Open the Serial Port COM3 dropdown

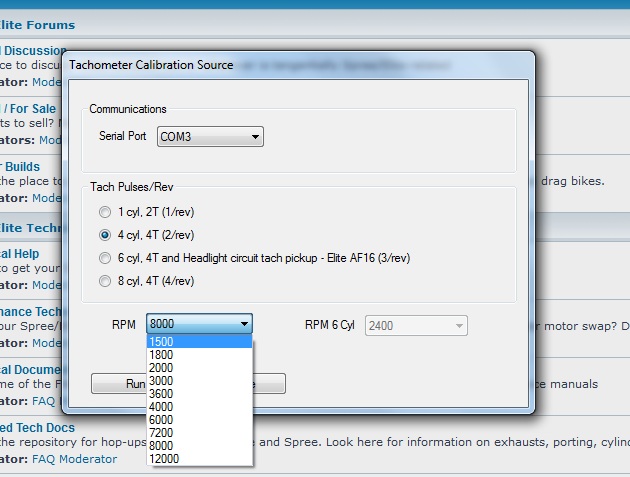(210, 136)
